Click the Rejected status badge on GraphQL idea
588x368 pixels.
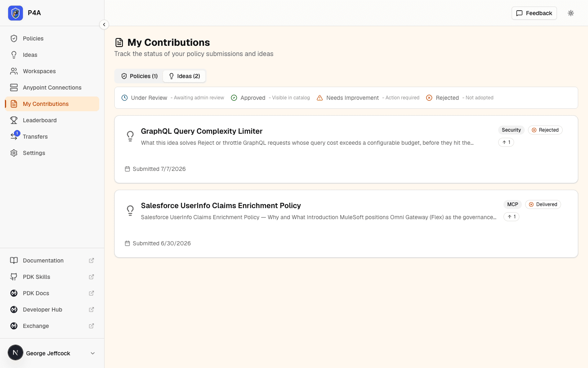click(x=545, y=130)
